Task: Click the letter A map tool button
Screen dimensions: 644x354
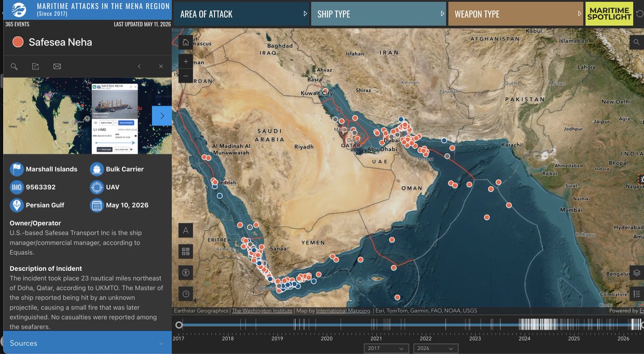Action: point(186,231)
